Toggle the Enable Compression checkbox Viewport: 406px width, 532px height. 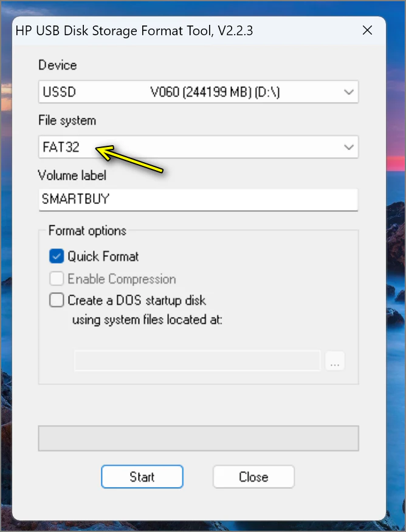(x=56, y=278)
